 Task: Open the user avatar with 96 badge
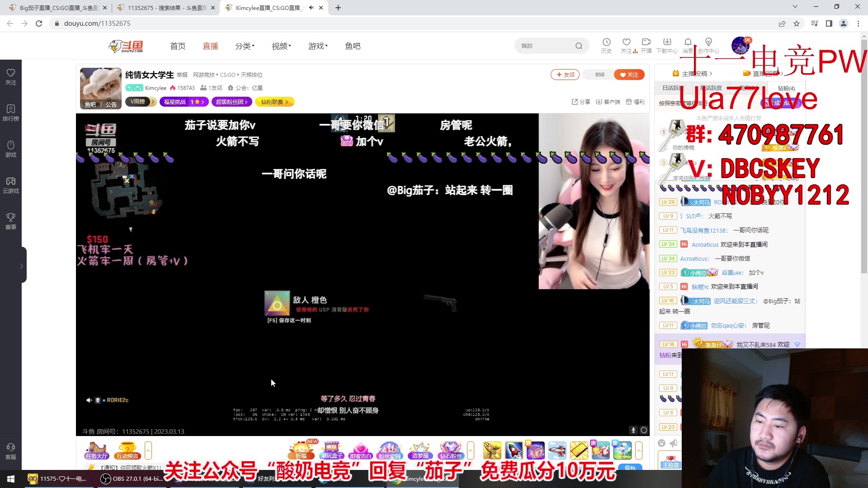pyautogui.click(x=740, y=46)
